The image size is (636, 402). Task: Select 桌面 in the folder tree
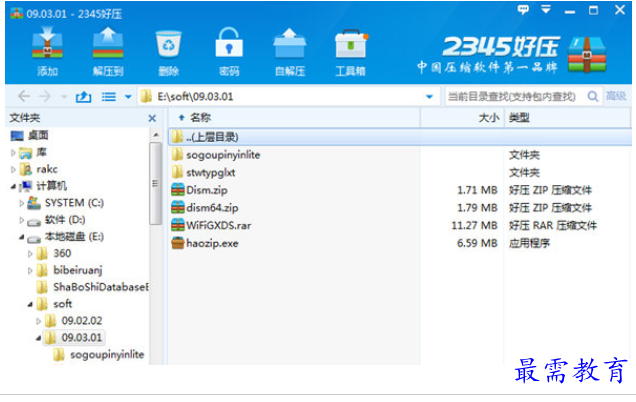(38, 135)
